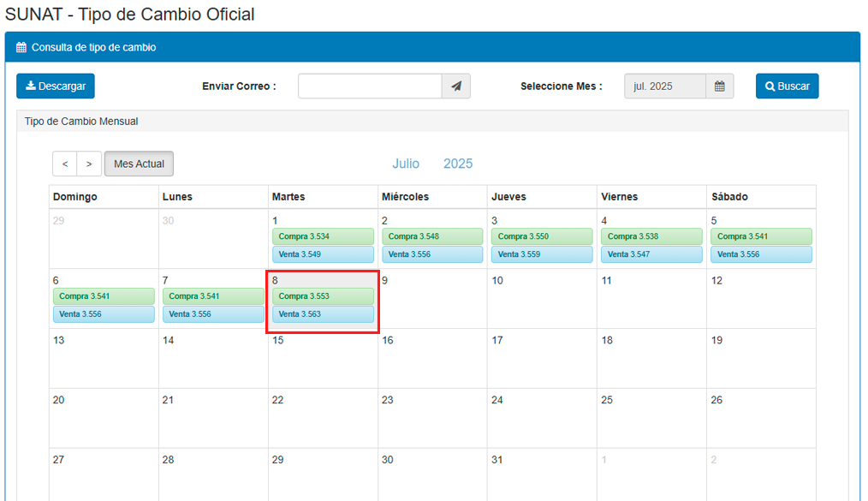Select Compra 3.541 on July 6
This screenshot has height=501, width=868.
pos(104,296)
